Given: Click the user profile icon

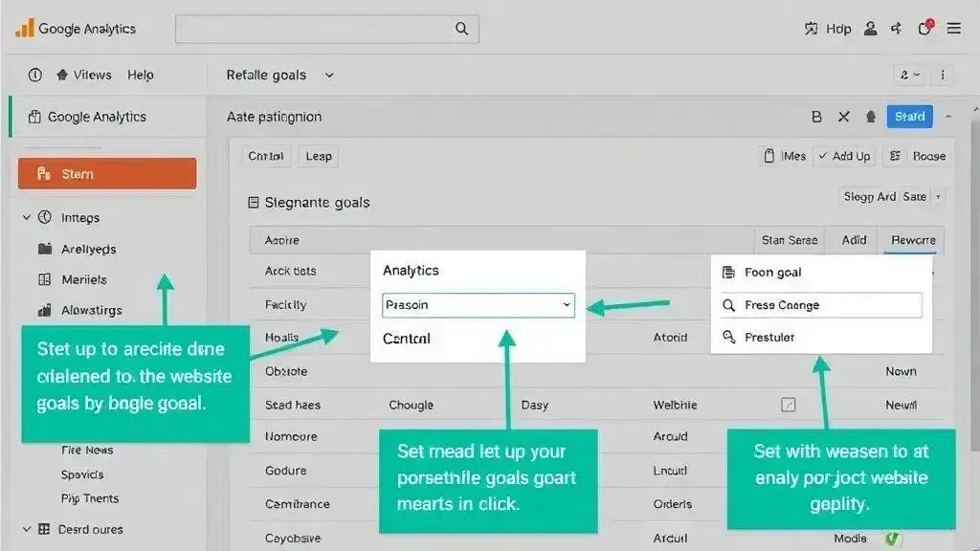Looking at the screenshot, I should click(x=870, y=28).
